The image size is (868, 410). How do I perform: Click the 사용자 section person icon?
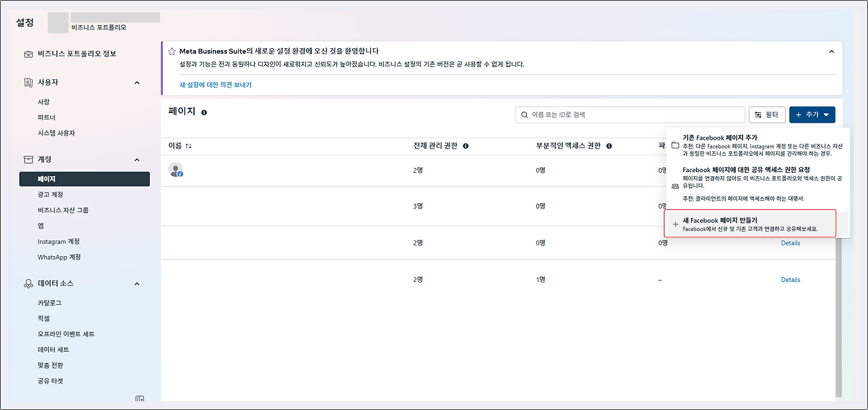coord(28,83)
